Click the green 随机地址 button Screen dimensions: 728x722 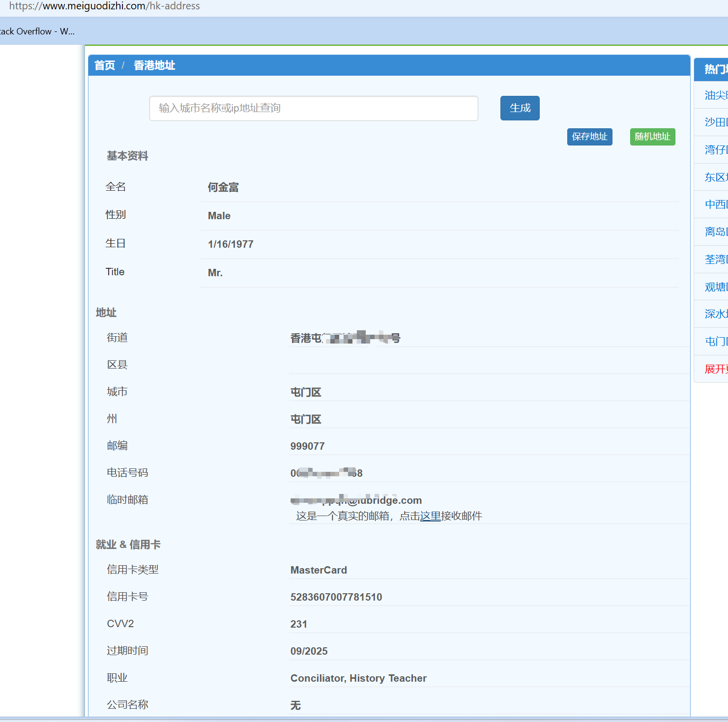tap(652, 137)
